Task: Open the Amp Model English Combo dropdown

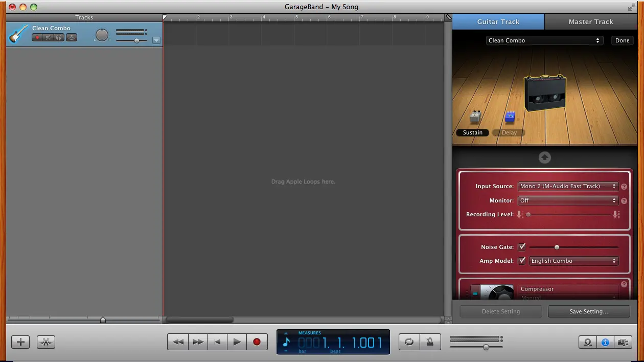Action: 573,261
